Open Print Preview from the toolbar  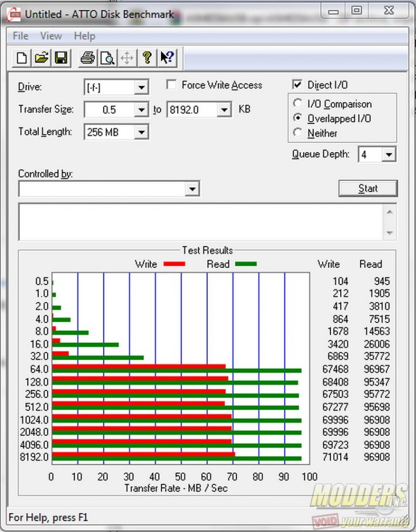coord(107,58)
